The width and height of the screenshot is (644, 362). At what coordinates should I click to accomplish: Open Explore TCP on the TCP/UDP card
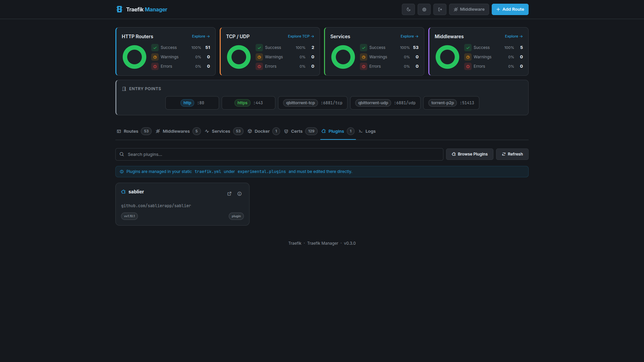[x=301, y=36]
